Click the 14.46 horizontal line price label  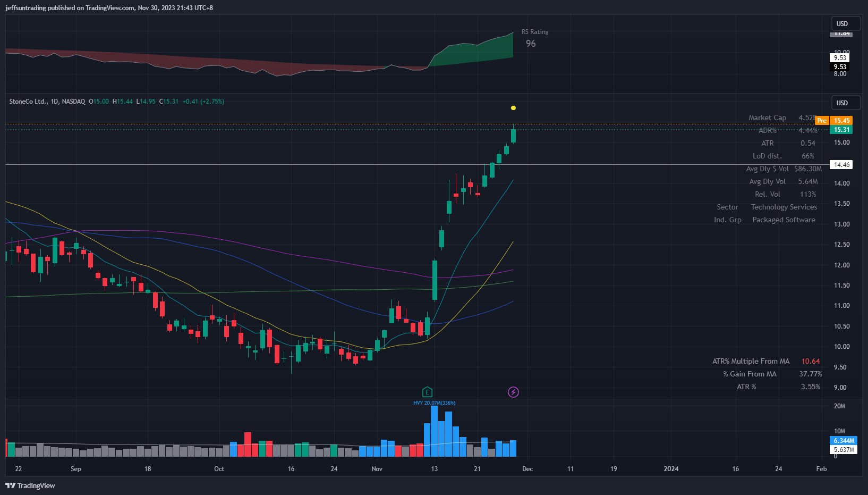pyautogui.click(x=841, y=165)
